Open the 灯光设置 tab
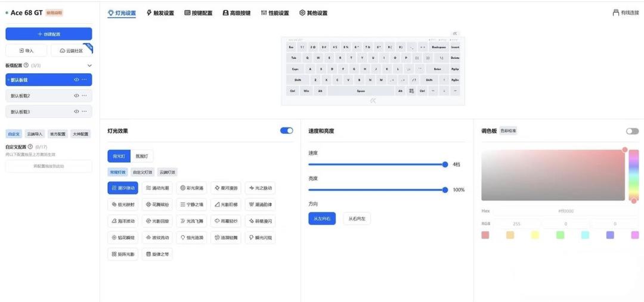The height and width of the screenshot is (302, 644). 122,13
